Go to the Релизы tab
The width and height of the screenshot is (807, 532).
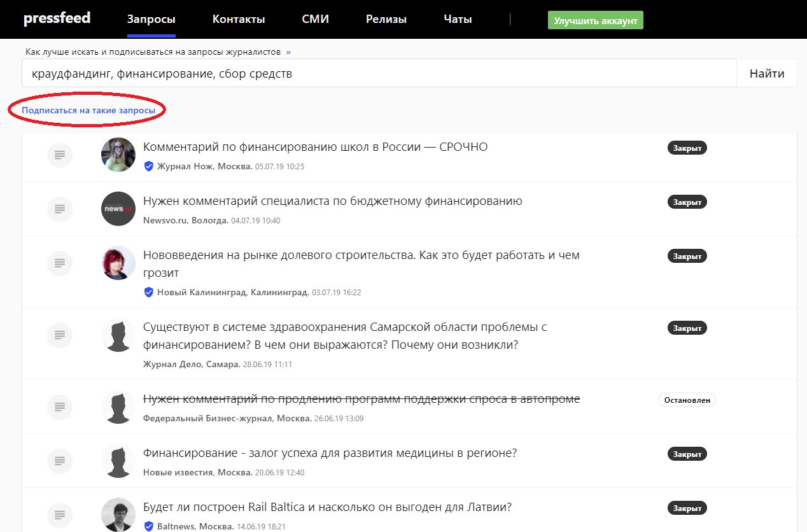tap(386, 19)
